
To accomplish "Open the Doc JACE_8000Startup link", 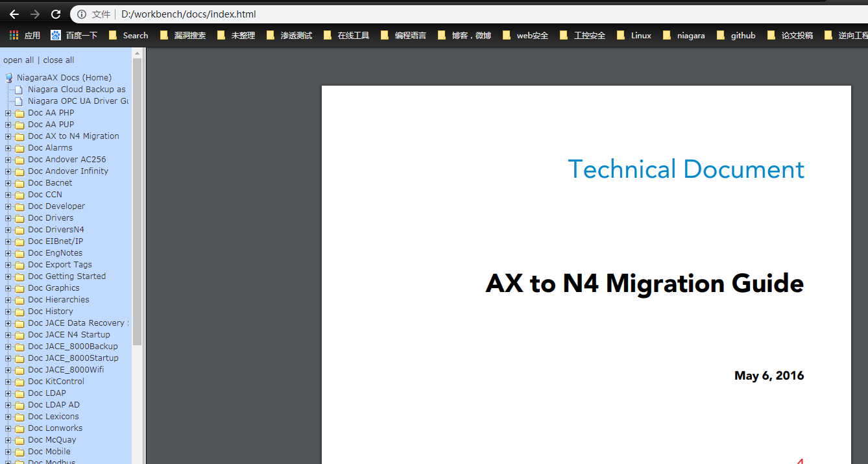I will (x=73, y=358).
